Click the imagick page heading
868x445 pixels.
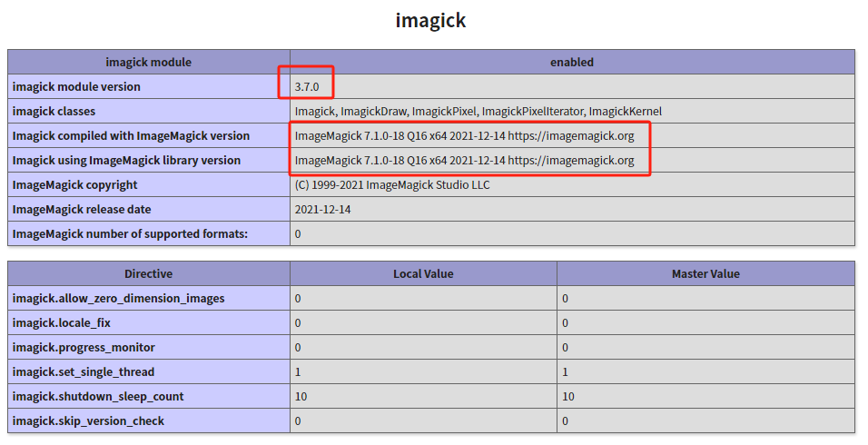(430, 20)
